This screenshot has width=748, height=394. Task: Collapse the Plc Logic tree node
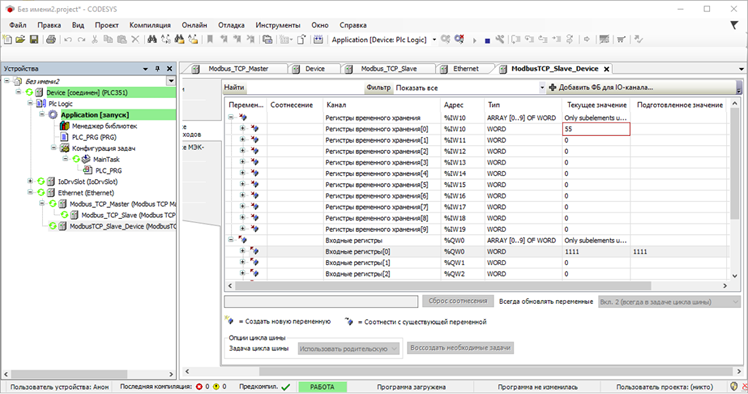[31, 104]
